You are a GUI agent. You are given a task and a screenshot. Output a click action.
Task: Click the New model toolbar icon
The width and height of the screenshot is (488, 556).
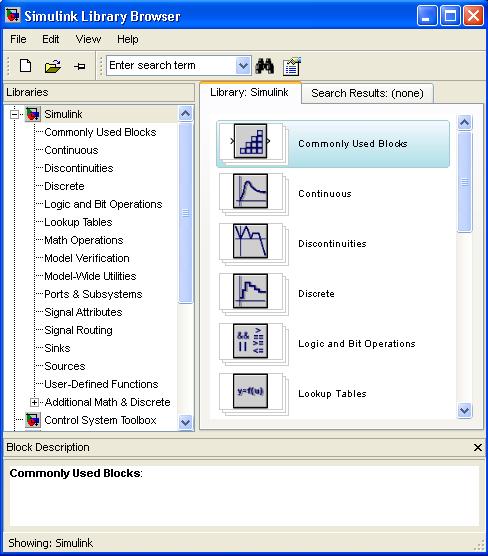point(25,66)
